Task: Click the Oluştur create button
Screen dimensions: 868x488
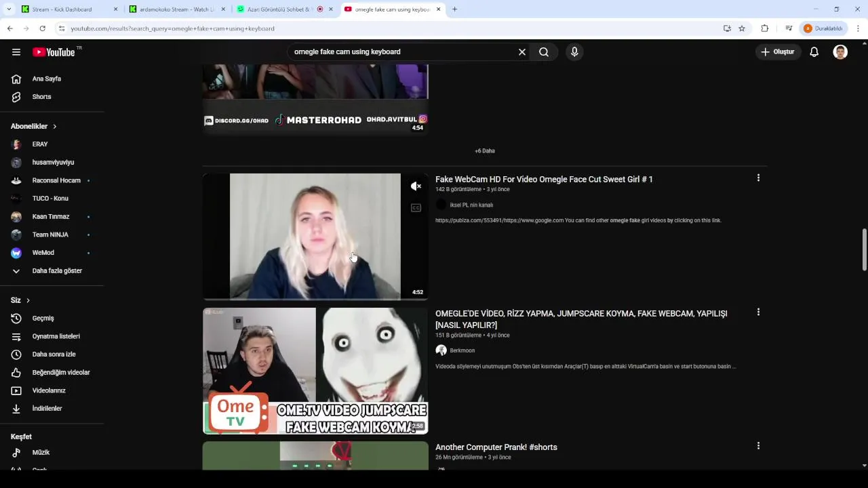Action: (x=778, y=52)
